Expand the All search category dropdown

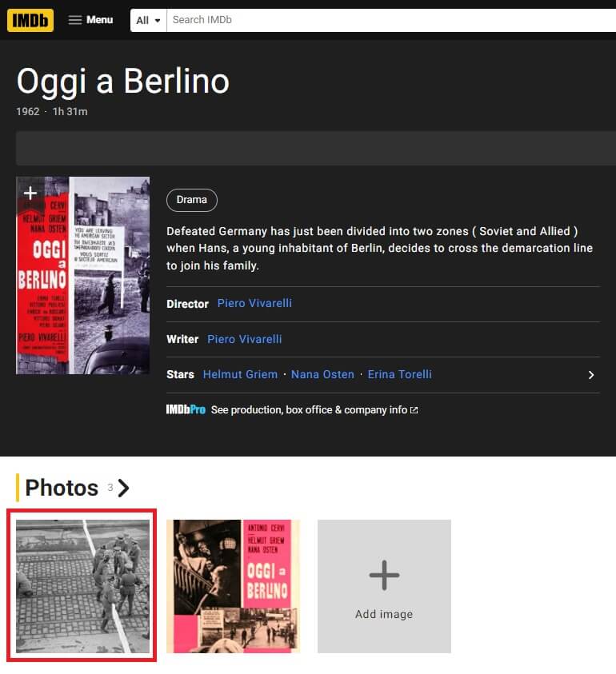pyautogui.click(x=149, y=21)
